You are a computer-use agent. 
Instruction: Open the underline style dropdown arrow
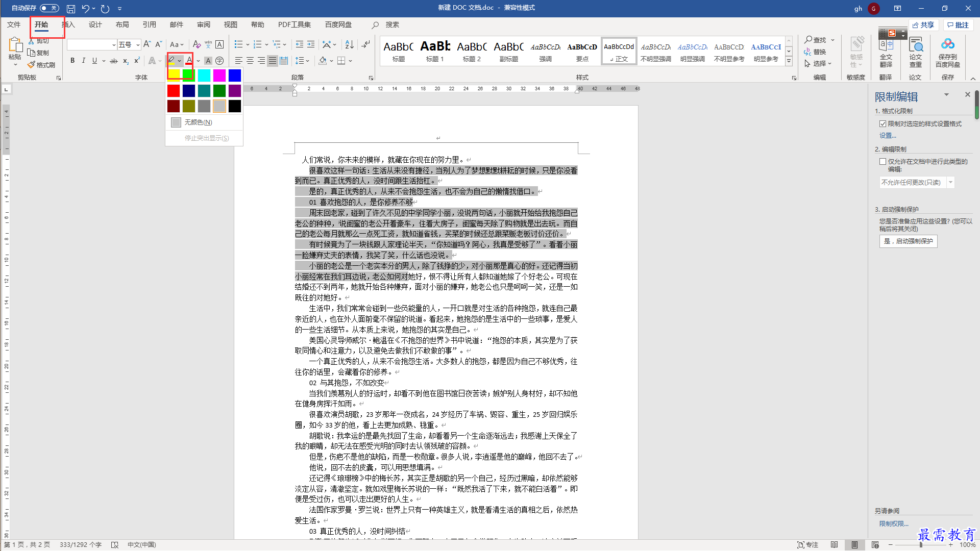(104, 61)
